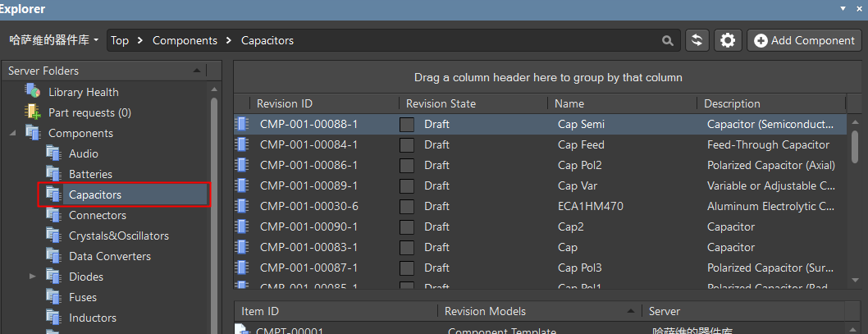This screenshot has height=334, width=868.
Task: Open the Explorer panel options dropdown arrow
Action: coord(843,9)
